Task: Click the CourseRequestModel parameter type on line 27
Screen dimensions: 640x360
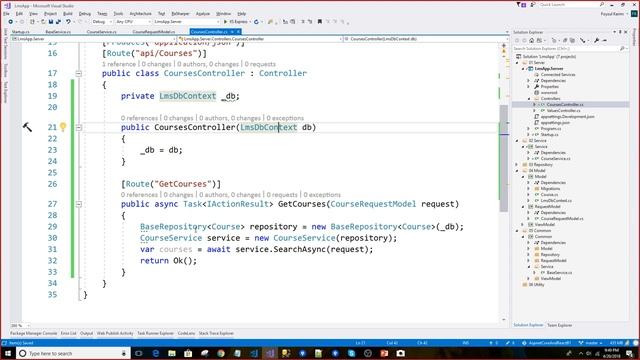Action: (373, 204)
